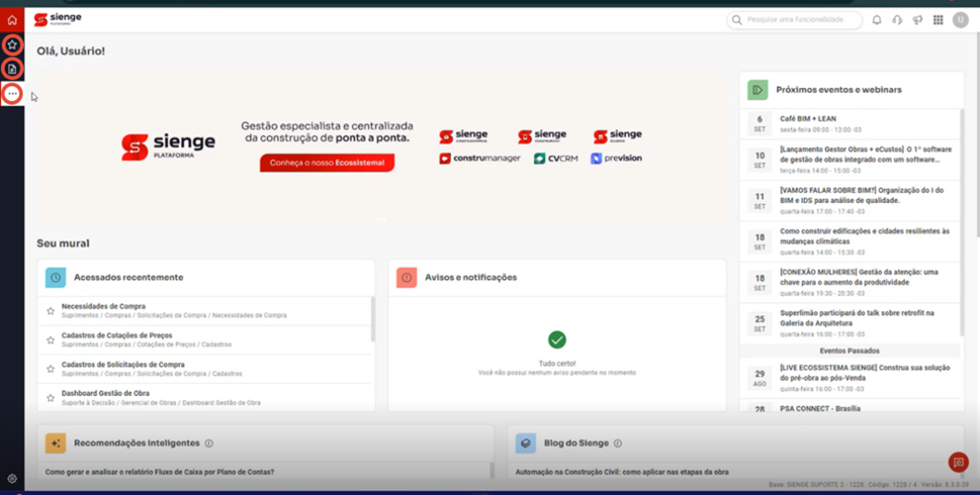Open 'Superlimão participará do talk' event
This screenshot has width=980, height=495.
(850, 324)
